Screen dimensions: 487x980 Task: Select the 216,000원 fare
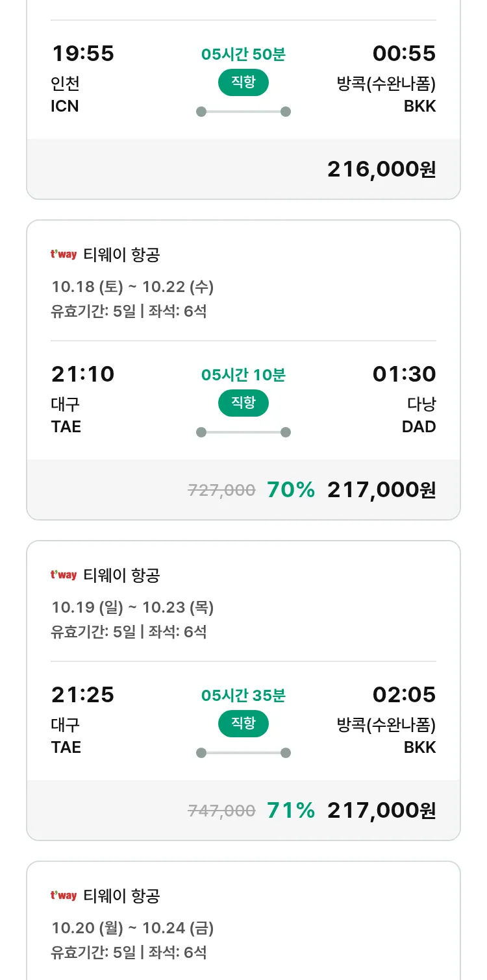[381, 169]
